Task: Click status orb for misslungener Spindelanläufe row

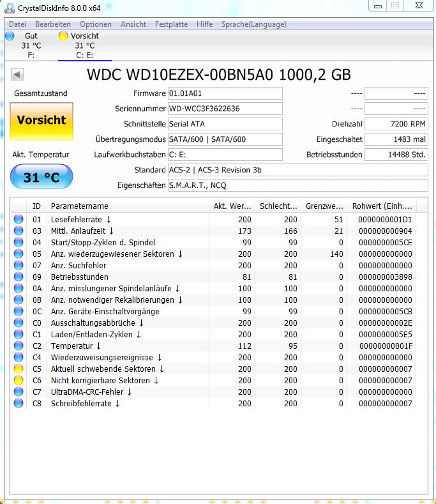Action: [19, 288]
